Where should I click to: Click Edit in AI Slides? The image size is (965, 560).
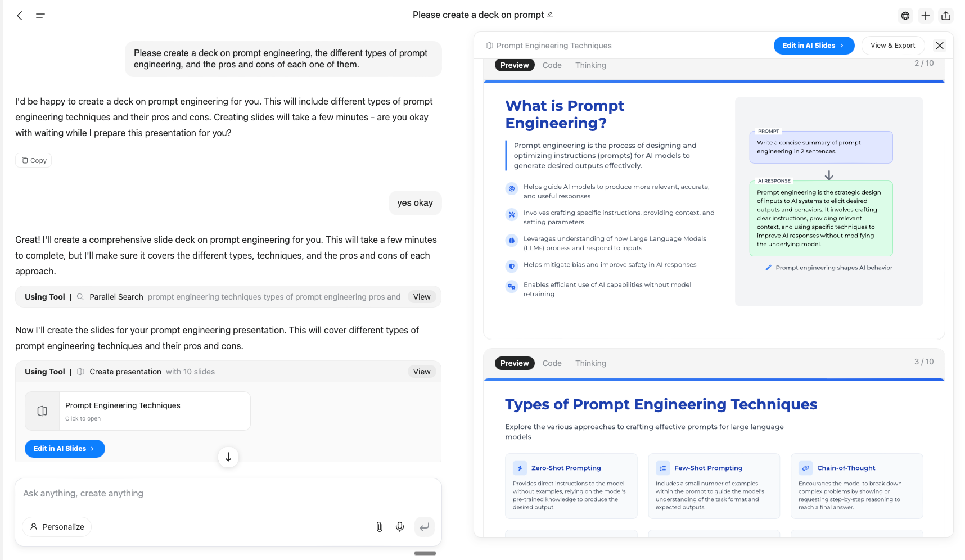click(814, 46)
